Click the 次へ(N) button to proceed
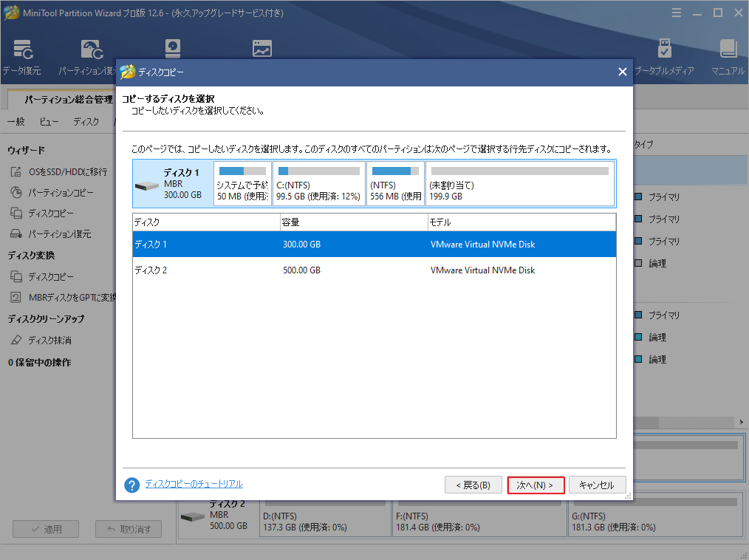Image resolution: width=749 pixels, height=560 pixels. (x=536, y=485)
